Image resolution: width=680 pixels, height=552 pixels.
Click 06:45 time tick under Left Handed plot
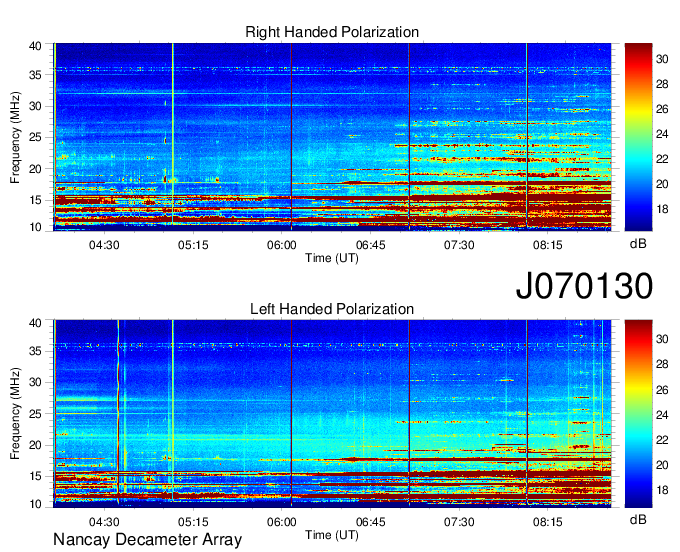tap(370, 522)
